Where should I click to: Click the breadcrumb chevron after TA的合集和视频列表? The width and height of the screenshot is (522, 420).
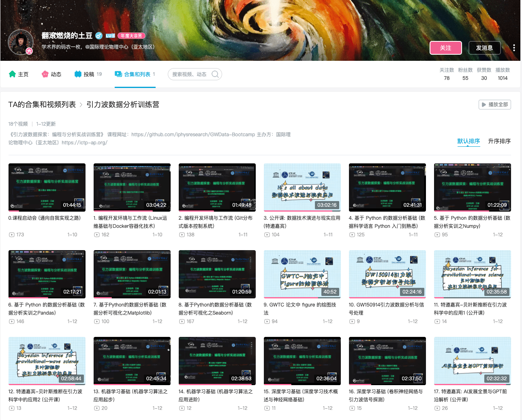[x=81, y=105]
